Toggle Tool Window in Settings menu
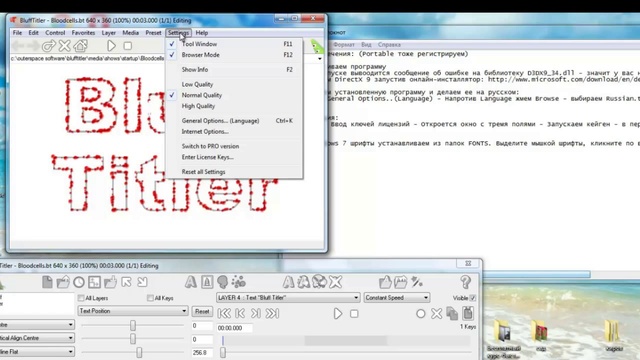This screenshot has height=360, width=640. click(234, 44)
